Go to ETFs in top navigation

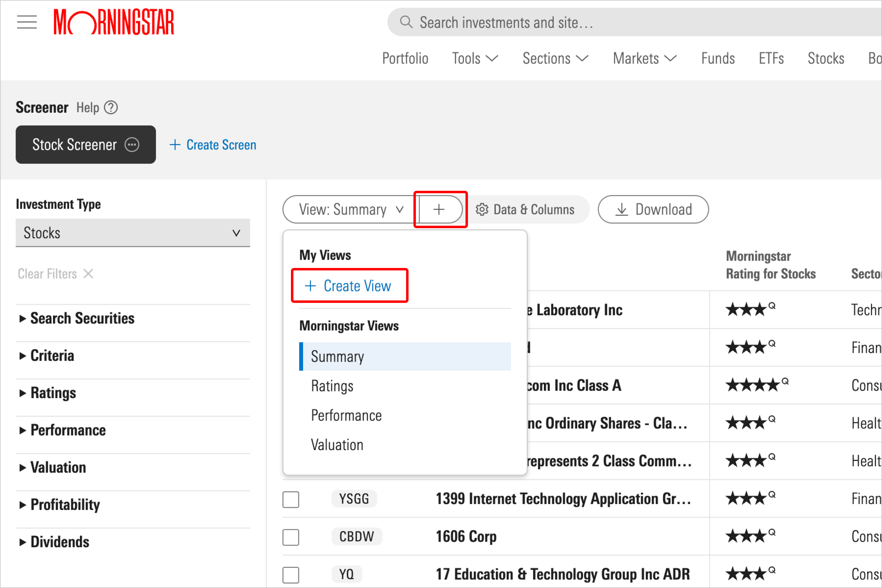(x=771, y=58)
